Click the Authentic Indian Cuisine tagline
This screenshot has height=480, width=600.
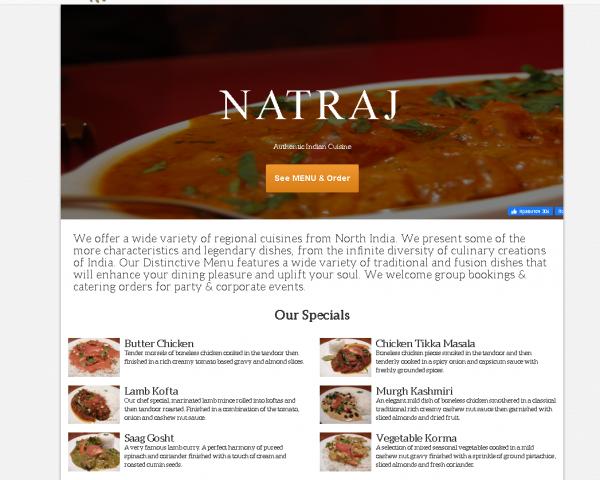tap(312, 147)
